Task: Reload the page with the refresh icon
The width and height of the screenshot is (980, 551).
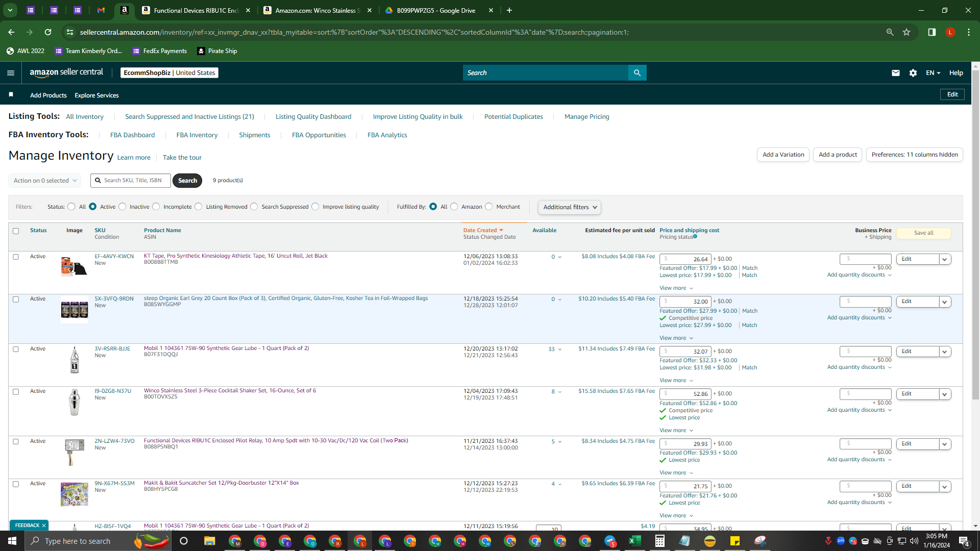Action: 48,32
